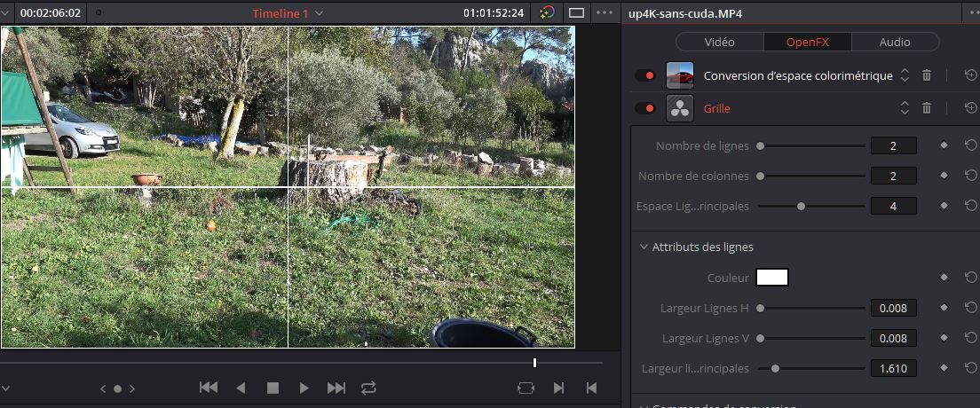Click the Largeur Lignes H slider
This screenshot has width=980, height=408.
pyautogui.click(x=812, y=308)
